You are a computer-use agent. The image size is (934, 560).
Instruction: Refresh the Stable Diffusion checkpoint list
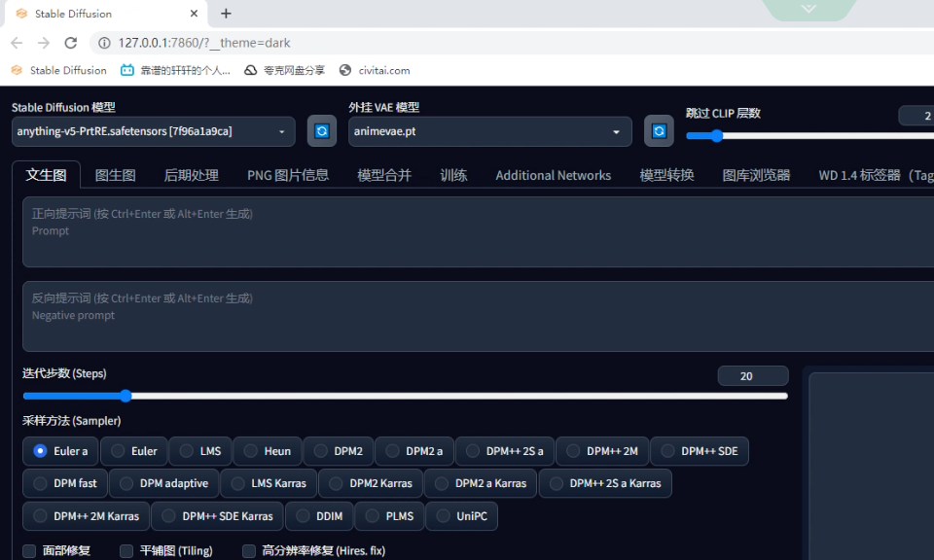(x=321, y=130)
